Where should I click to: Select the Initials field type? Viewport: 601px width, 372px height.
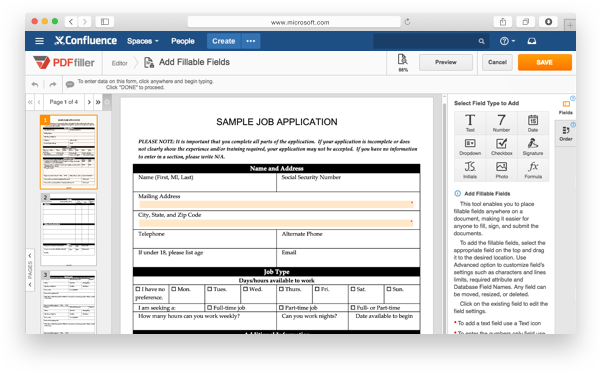470,169
